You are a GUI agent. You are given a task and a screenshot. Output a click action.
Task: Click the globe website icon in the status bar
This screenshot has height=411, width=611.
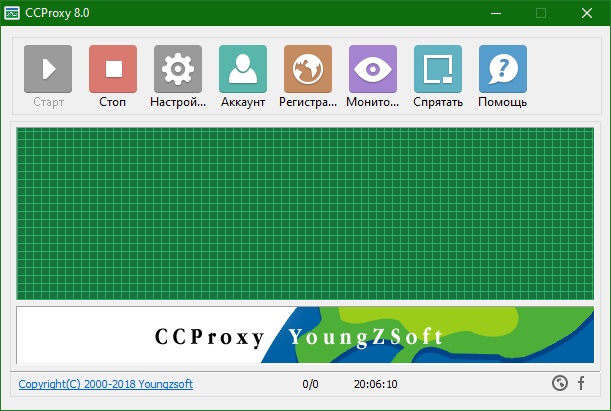[x=560, y=383]
